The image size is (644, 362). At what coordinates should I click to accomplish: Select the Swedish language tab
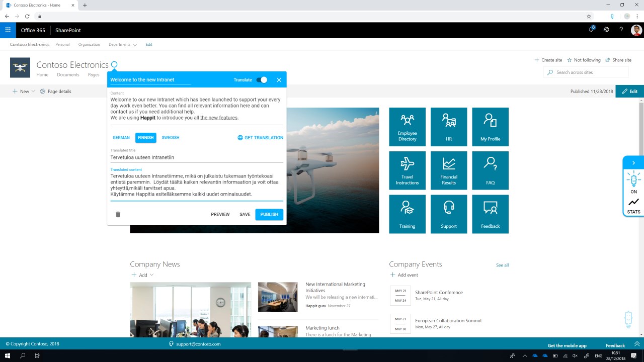(x=171, y=138)
